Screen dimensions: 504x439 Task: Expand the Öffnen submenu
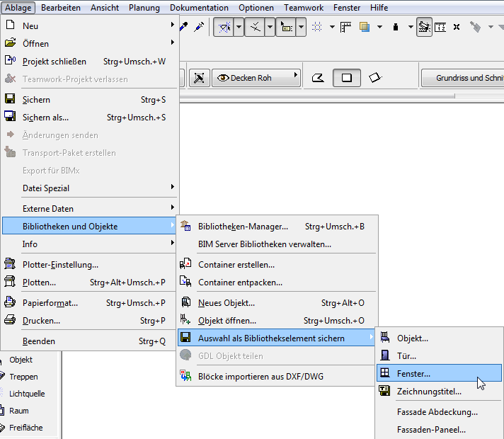(90, 43)
